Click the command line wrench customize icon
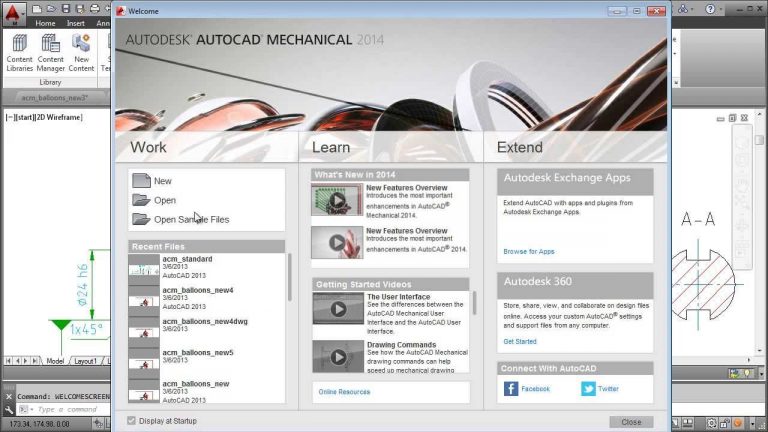This screenshot has width=768, height=432. (x=8, y=409)
